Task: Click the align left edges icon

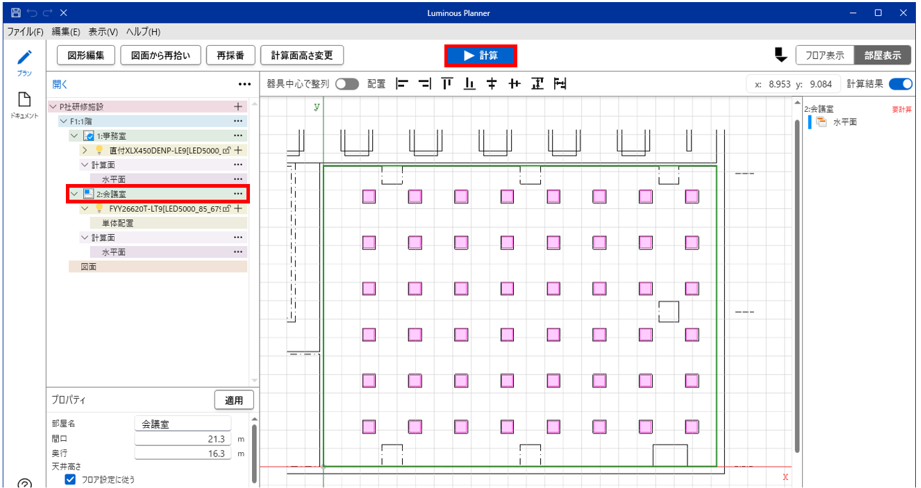Action: tap(402, 84)
